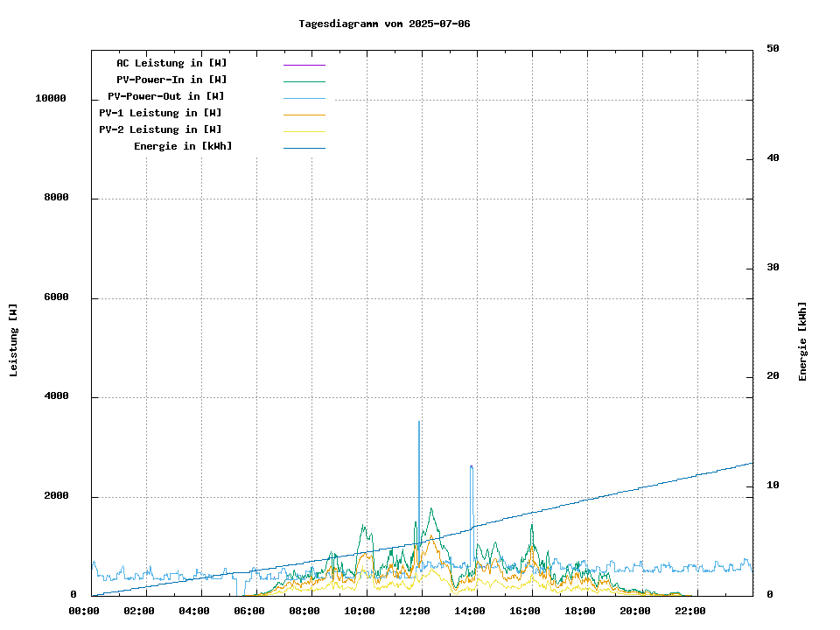Click the chart title Tagesdiagramm vom 2025-07-06
Viewport: 840px width, 630px height.
[384, 24]
